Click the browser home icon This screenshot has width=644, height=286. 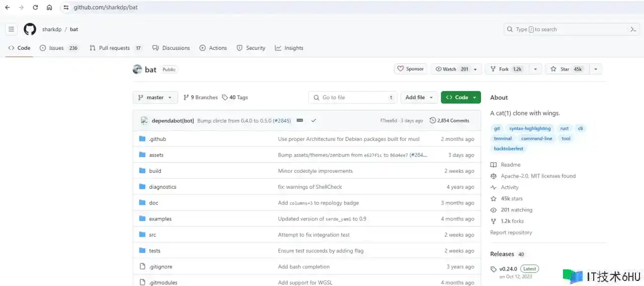tap(49, 8)
